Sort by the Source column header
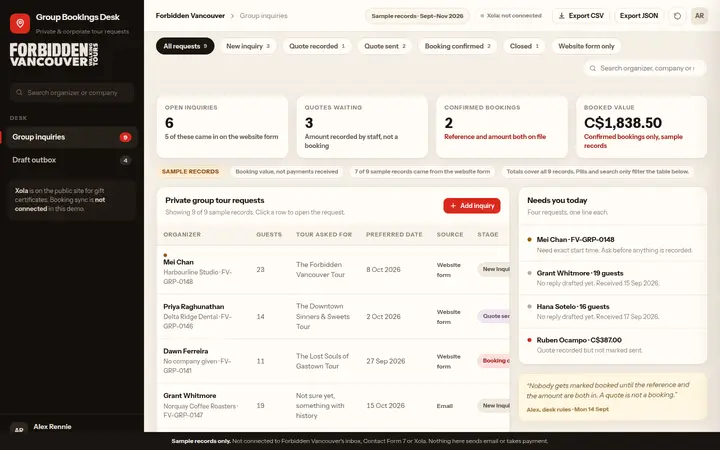Viewport: 720px width, 450px height. tap(450, 234)
